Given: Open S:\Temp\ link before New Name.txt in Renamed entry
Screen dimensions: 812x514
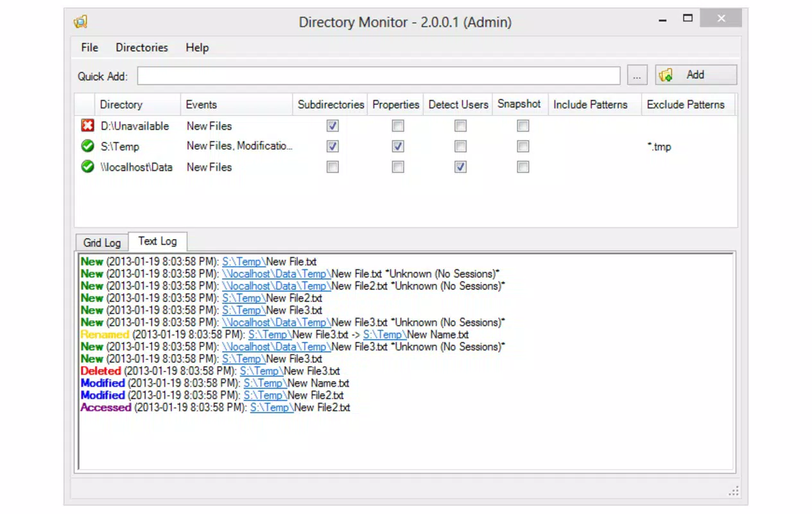Looking at the screenshot, I should point(384,335).
